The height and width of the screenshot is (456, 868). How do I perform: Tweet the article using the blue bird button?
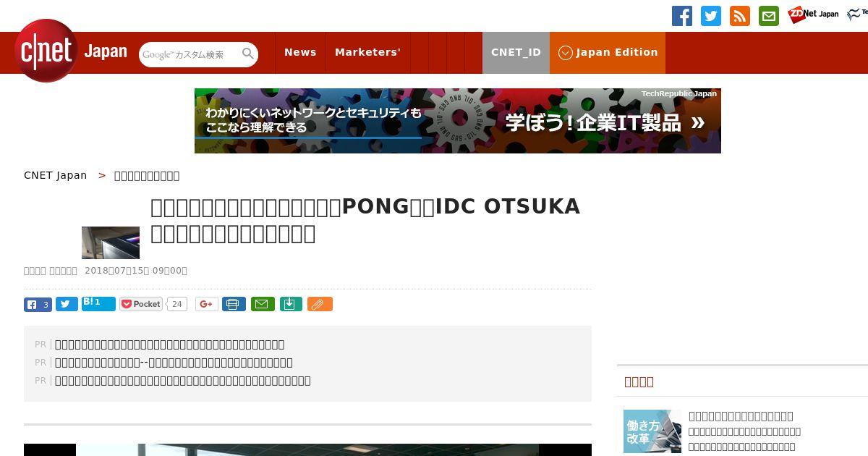point(67,305)
